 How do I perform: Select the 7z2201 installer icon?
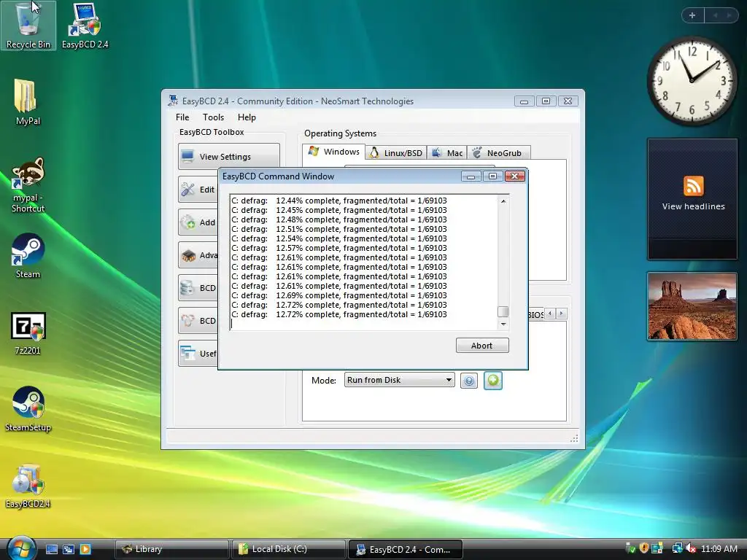[28, 333]
